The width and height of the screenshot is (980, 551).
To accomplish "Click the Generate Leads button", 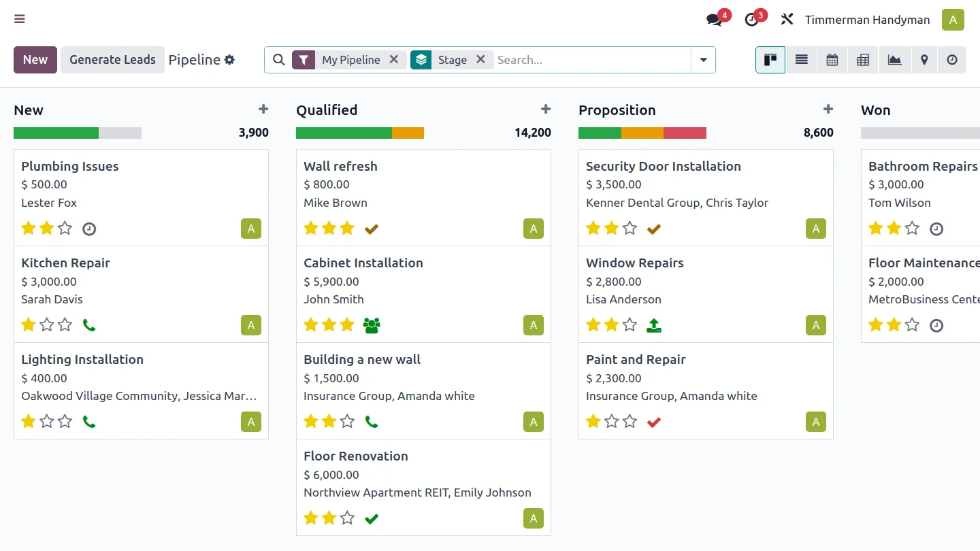I will [112, 60].
